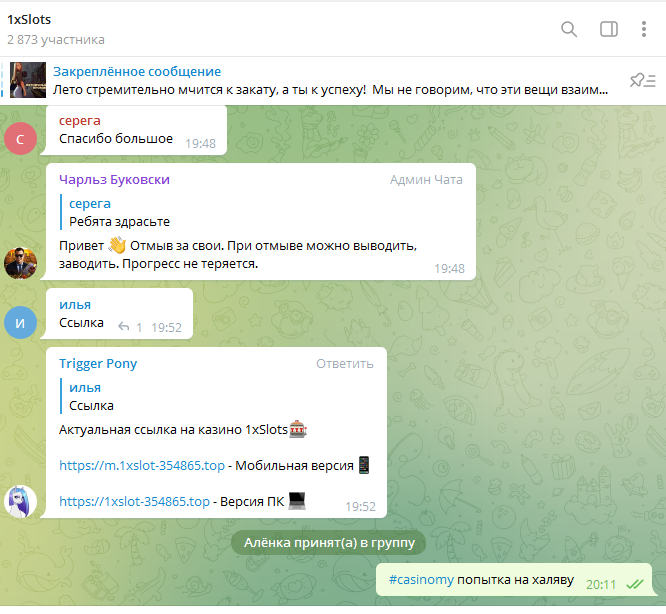Screen dimensions: 666x614
Task: Click the 'Админ Чата' label
Action: (426, 180)
